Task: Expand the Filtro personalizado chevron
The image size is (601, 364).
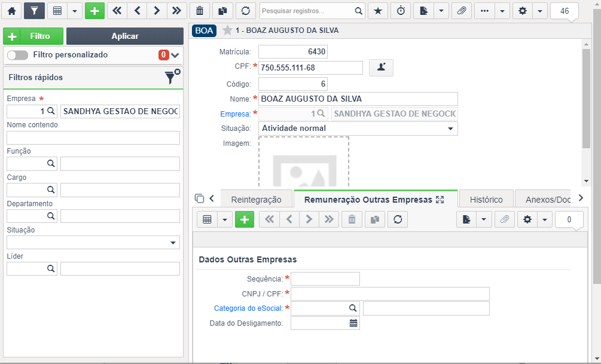Action: click(x=175, y=55)
